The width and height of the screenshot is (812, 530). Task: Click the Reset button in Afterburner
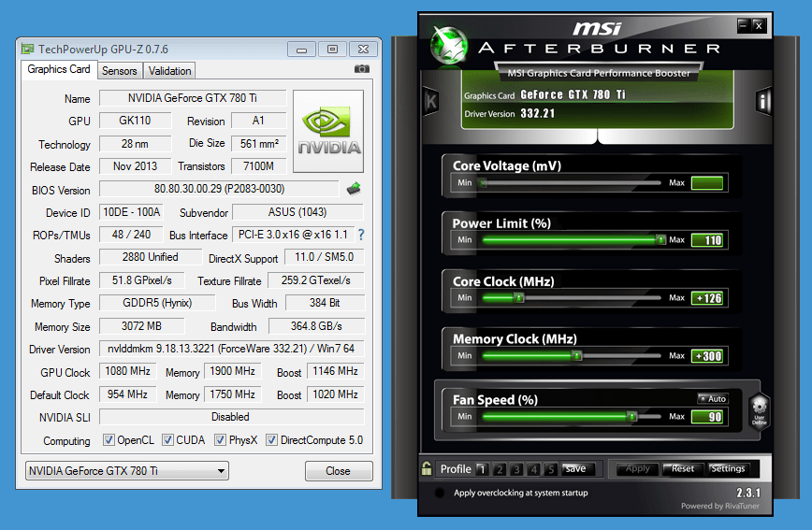tap(683, 469)
